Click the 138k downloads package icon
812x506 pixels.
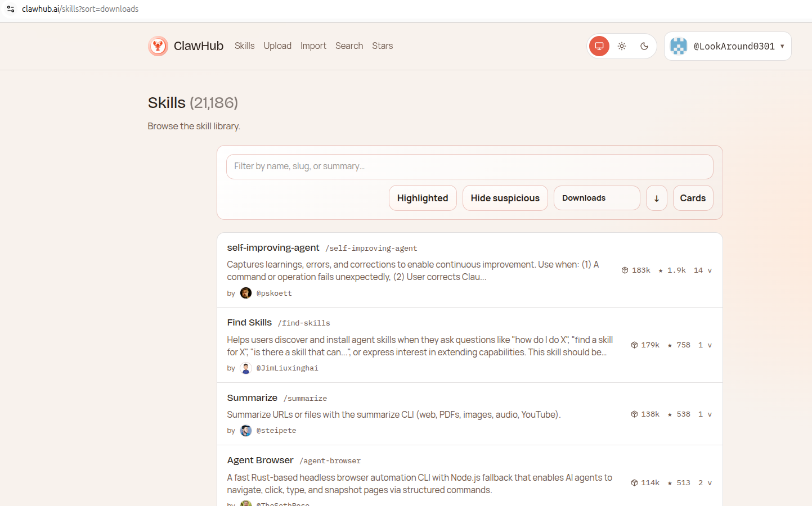[634, 414]
